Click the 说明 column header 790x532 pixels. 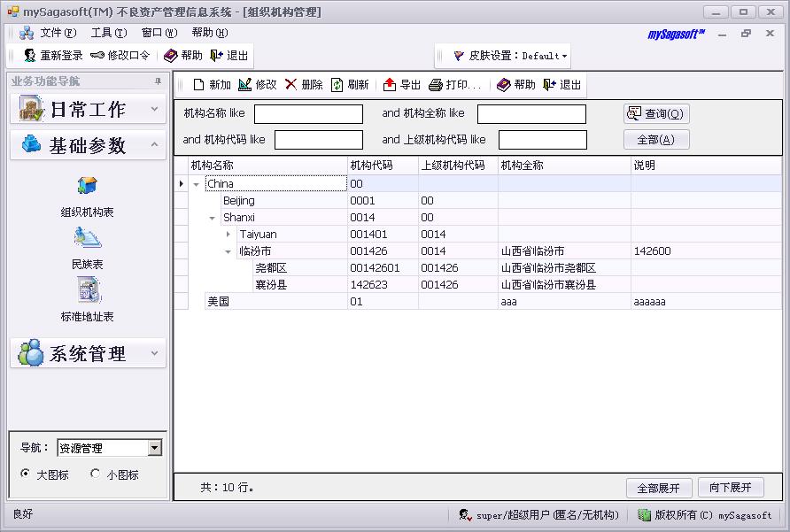[706, 166]
